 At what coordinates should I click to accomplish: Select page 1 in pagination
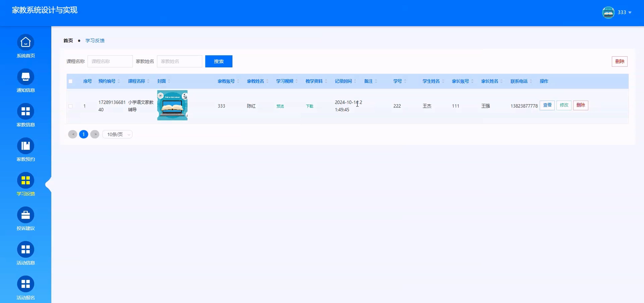[84, 134]
